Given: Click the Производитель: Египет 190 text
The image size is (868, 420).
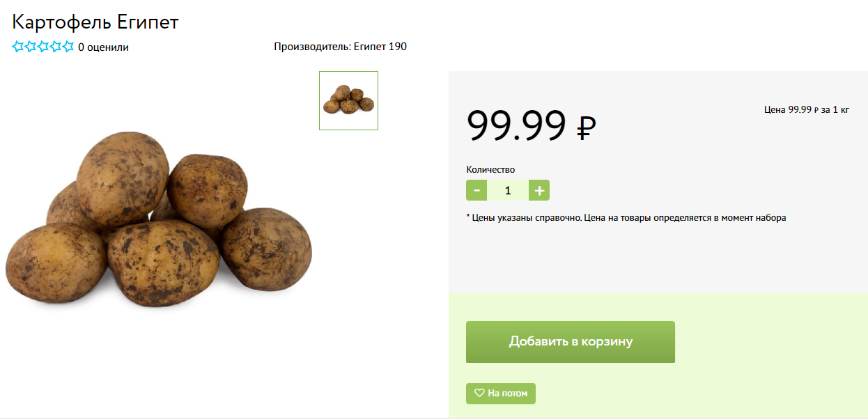Looking at the screenshot, I should (x=340, y=47).
